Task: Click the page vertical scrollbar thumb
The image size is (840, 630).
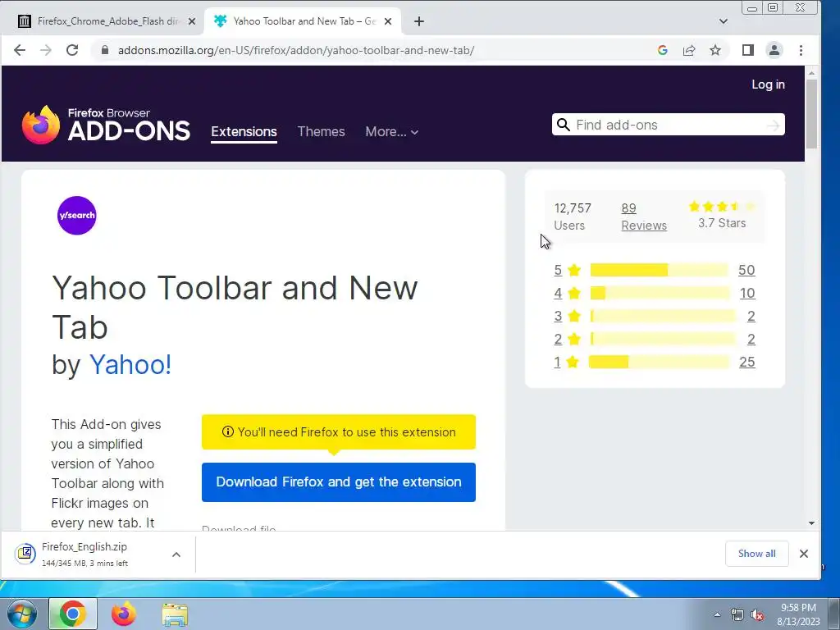Action: [x=811, y=114]
